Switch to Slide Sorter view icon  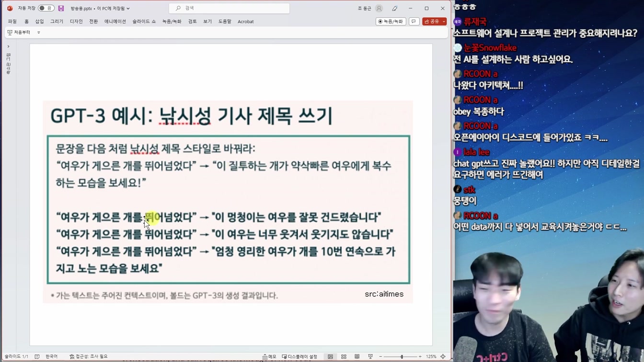click(x=344, y=357)
